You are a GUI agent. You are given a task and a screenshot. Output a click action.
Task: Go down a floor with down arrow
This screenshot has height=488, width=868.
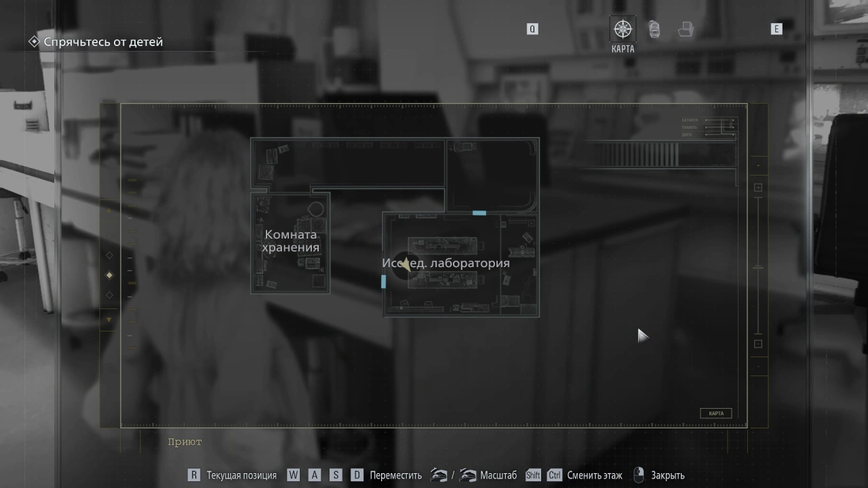pyautogui.click(x=109, y=319)
